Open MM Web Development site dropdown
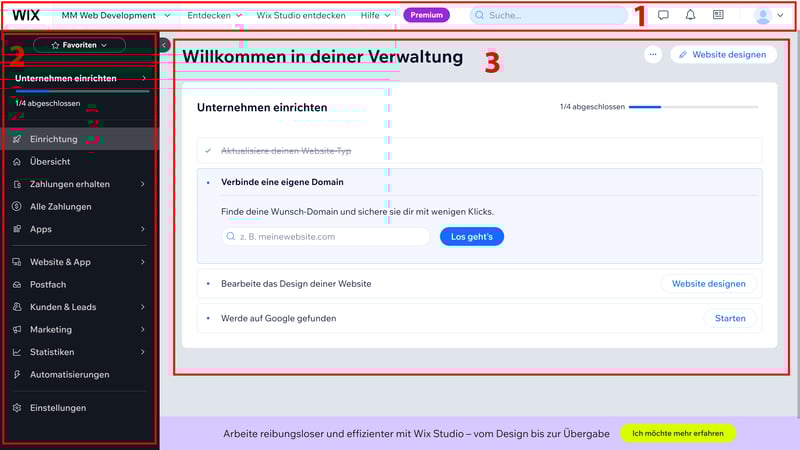Image resolution: width=800 pixels, height=450 pixels. 116,15
